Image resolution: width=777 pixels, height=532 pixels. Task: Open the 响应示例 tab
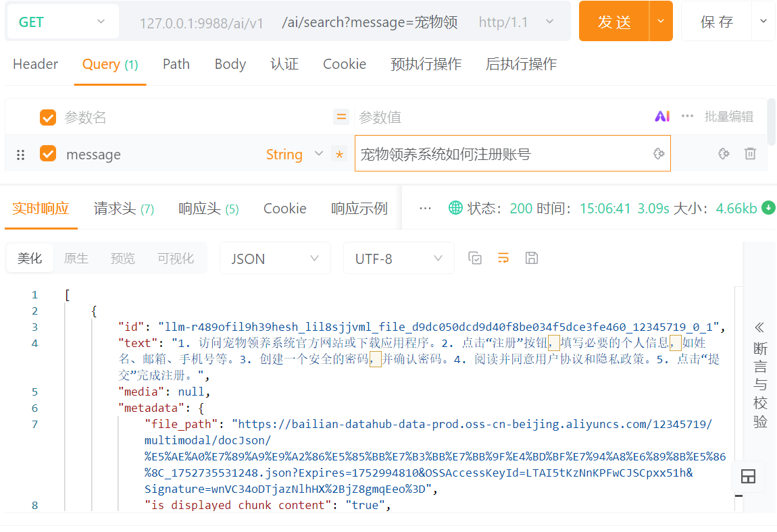point(359,209)
